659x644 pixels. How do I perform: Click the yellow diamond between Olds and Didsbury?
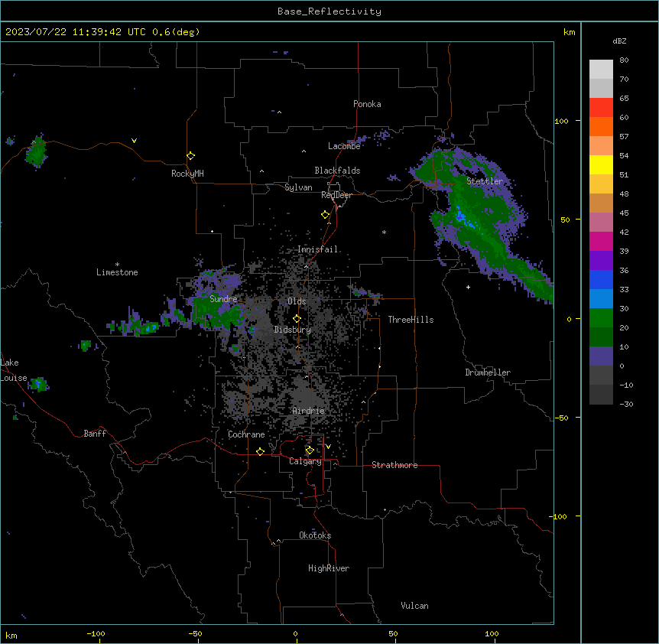click(x=297, y=319)
